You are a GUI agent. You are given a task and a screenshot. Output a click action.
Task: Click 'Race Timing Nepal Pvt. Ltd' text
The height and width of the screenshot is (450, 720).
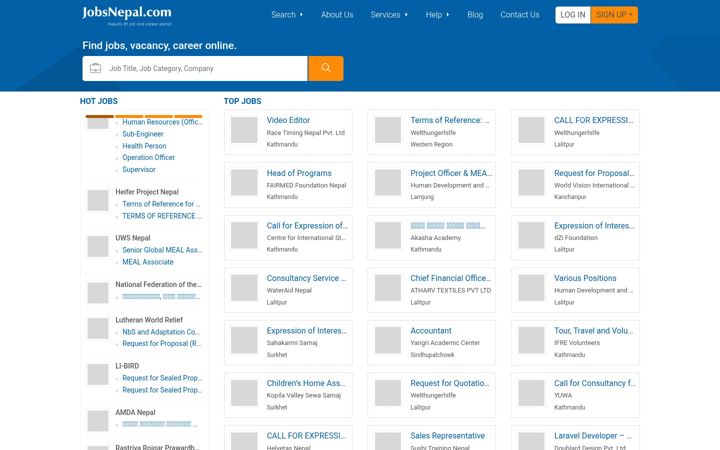click(305, 133)
